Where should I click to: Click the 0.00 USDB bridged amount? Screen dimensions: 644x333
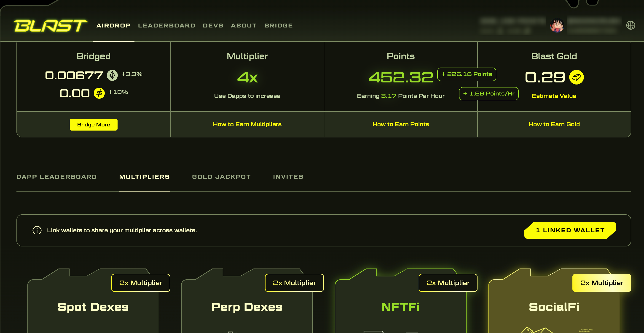75,93
